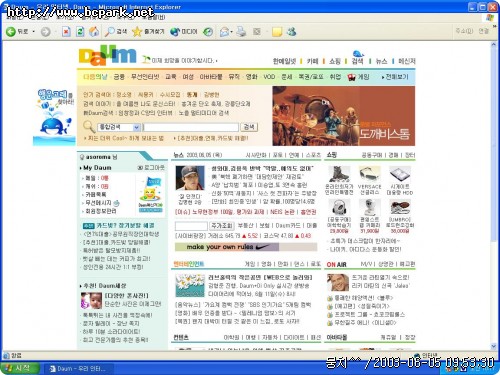Expand the Back button history dropdown arrow
Screen dimensions: 500x375
click(x=34, y=32)
